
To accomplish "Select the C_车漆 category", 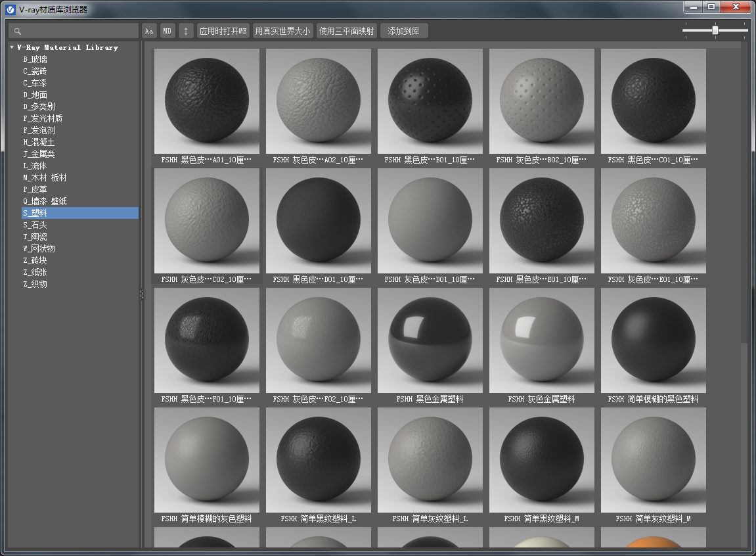I will pos(35,83).
